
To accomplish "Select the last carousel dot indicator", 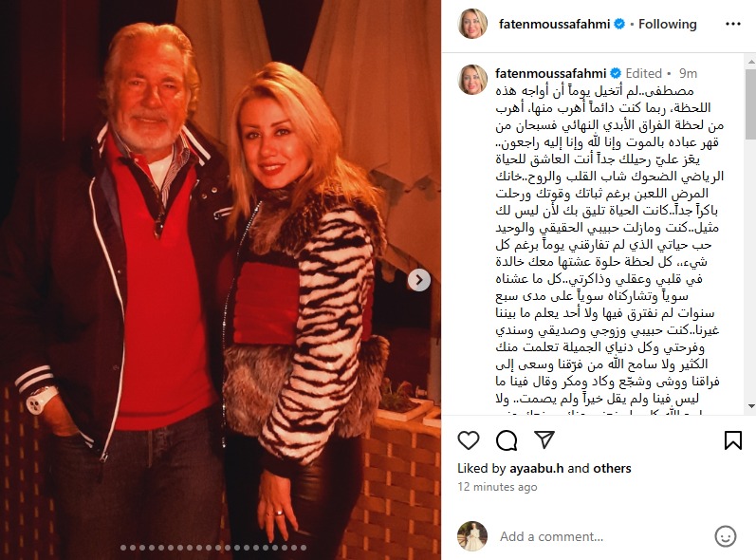I will [x=304, y=548].
